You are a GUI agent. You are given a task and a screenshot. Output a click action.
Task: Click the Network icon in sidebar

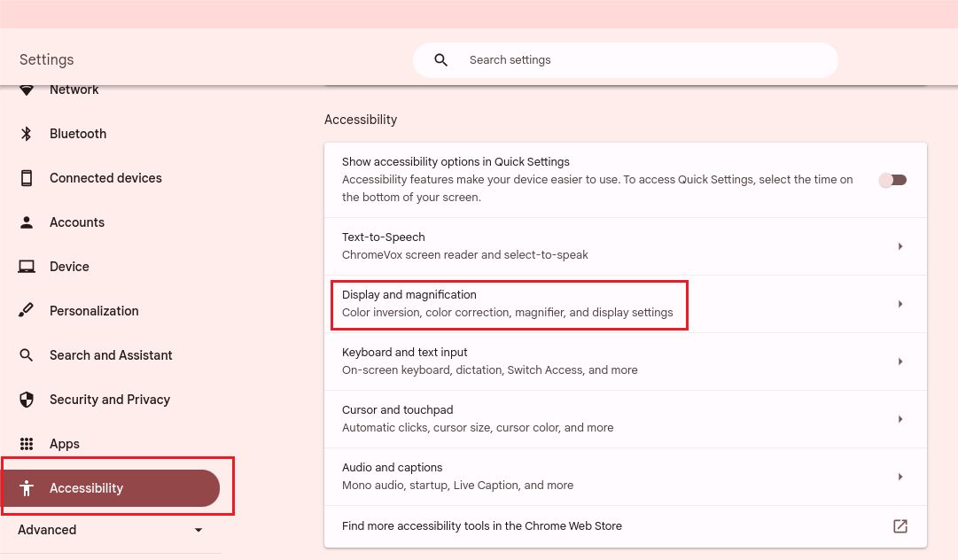(x=26, y=89)
